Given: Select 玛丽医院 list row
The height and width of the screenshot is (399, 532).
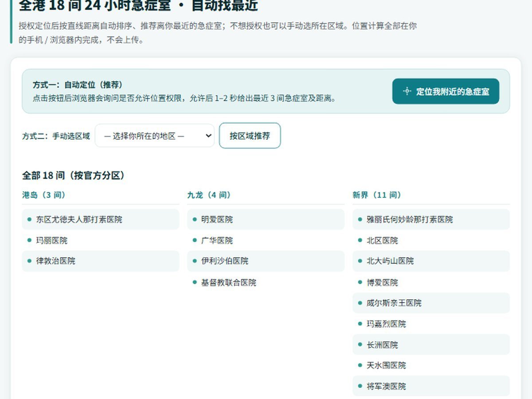Looking at the screenshot, I should tap(101, 240).
